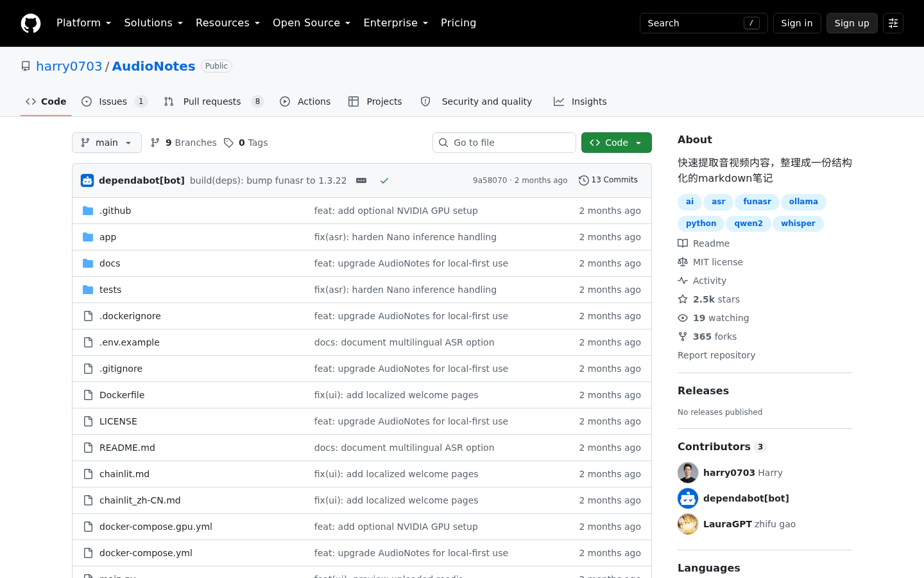Click the docs folder icon
The image size is (924, 578).
(x=88, y=263)
